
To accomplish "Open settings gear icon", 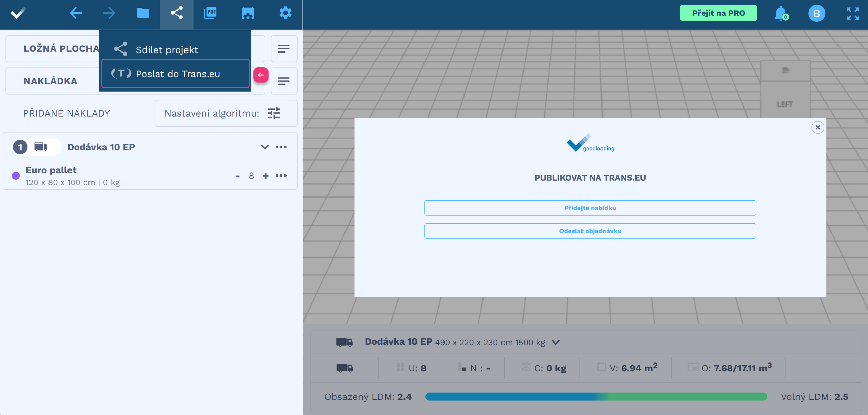I will (x=285, y=13).
